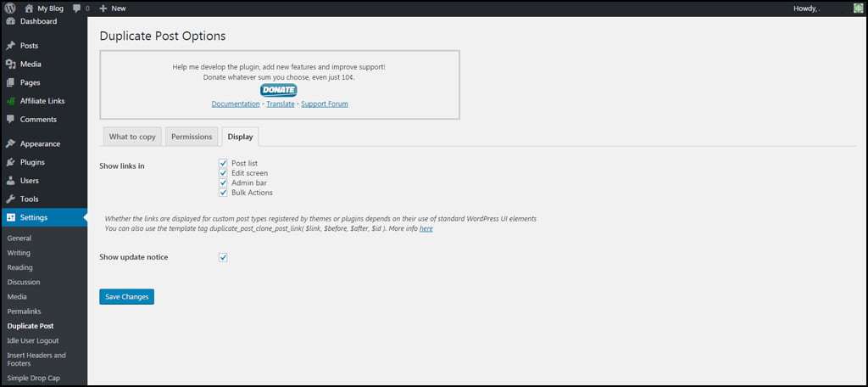868x387 pixels.
Task: Open the Tools menu label
Action: tap(30, 199)
